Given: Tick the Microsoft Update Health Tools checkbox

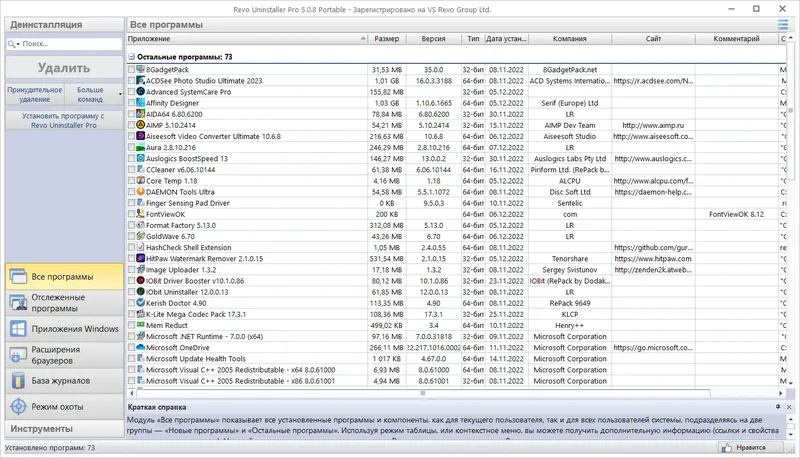Looking at the screenshot, I should tap(132, 359).
